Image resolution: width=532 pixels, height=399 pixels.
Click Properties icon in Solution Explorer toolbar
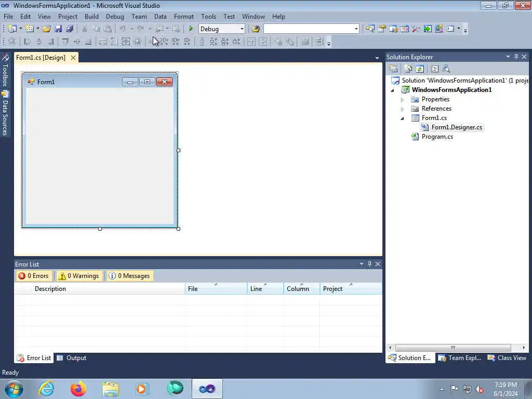pos(394,69)
